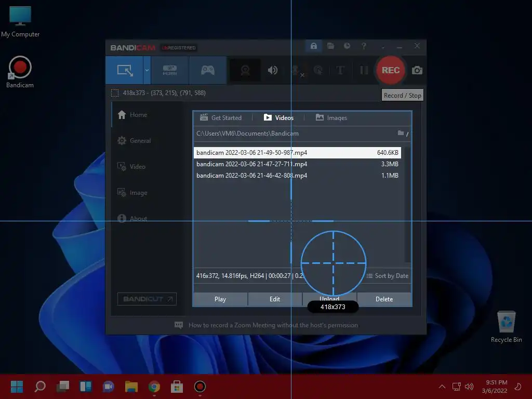This screenshot has width=532, height=399.
Task: Click the Bandicam taskbar icon
Action: coord(200,387)
